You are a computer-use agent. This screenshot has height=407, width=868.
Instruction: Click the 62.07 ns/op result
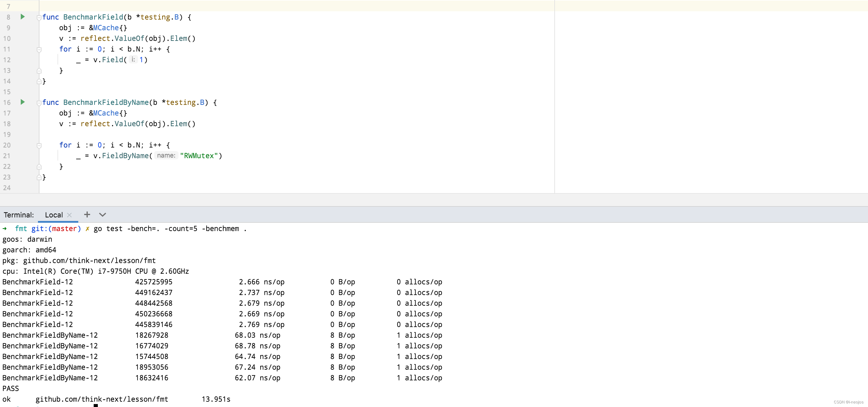[x=258, y=378]
